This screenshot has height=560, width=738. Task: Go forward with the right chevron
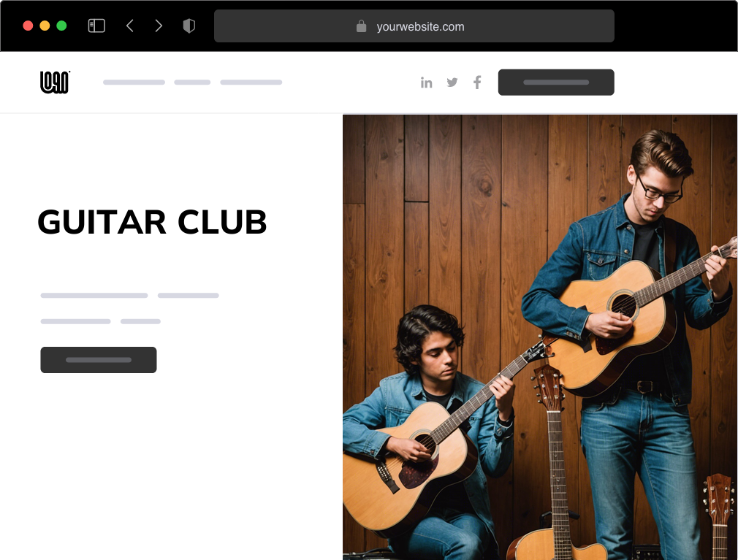coord(159,26)
